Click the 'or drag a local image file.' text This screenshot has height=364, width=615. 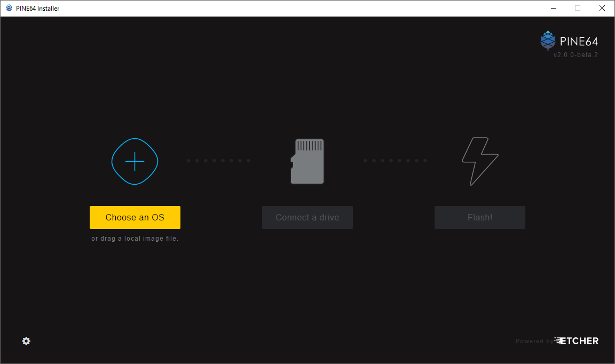135,239
